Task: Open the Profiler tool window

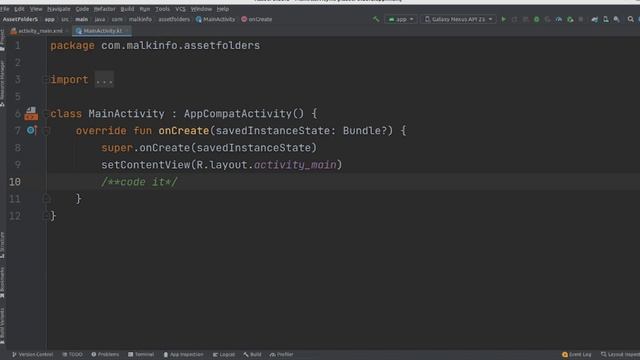Action: 281,354
